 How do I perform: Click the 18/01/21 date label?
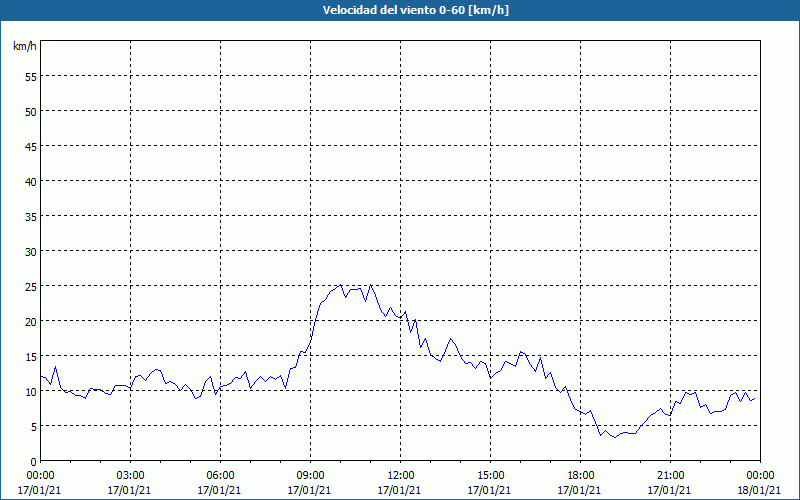[759, 490]
